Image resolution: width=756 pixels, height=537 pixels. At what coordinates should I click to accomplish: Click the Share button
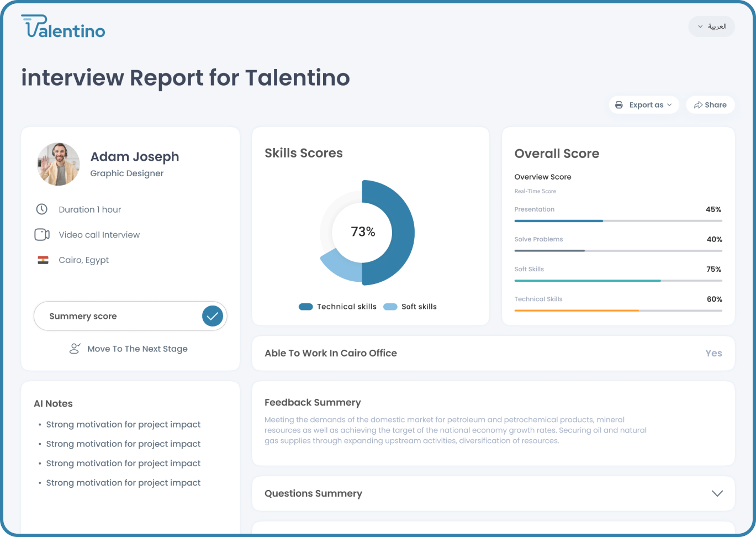point(710,105)
